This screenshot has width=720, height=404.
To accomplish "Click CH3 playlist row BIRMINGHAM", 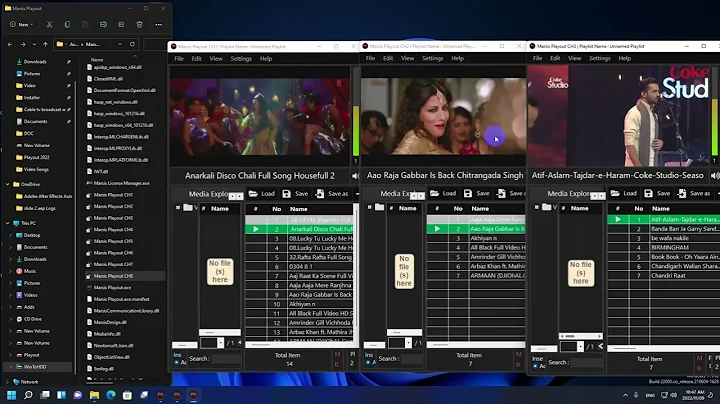I will pyautogui.click(x=664, y=247).
